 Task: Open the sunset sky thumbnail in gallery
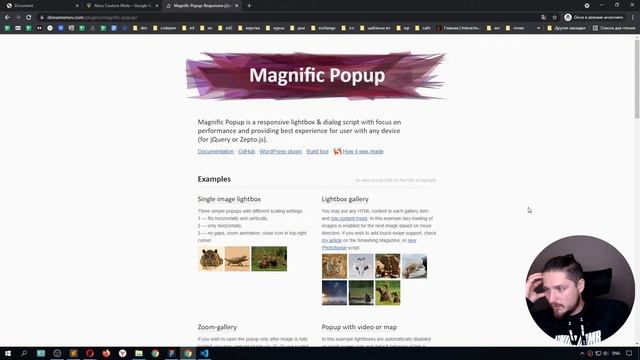(334, 293)
